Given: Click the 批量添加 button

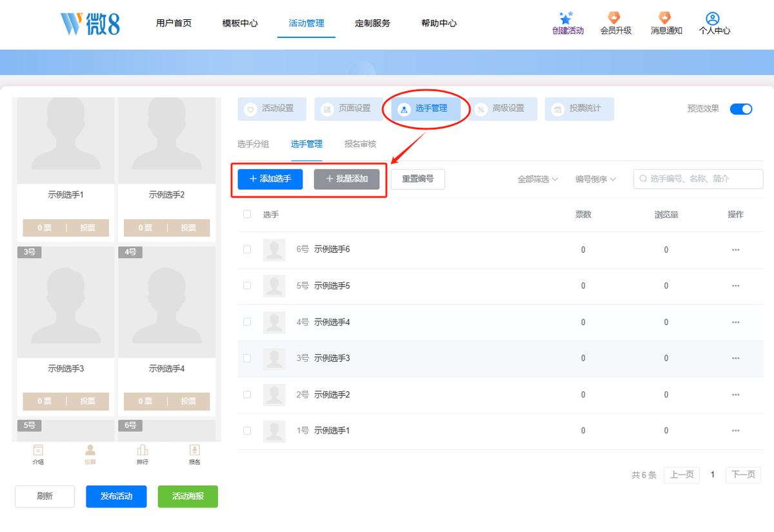Looking at the screenshot, I should tap(346, 179).
